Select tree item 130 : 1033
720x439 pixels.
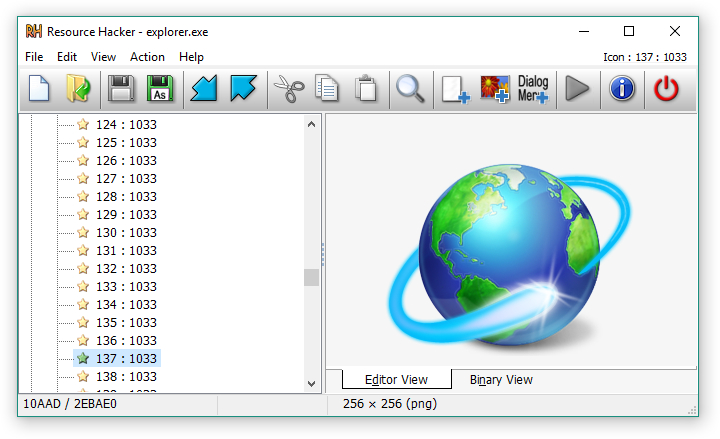126,233
